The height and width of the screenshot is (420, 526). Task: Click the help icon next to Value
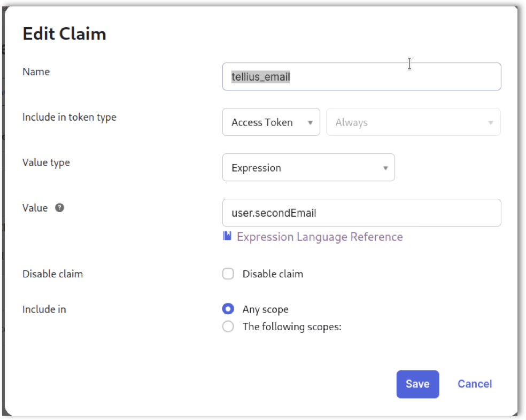coord(60,208)
